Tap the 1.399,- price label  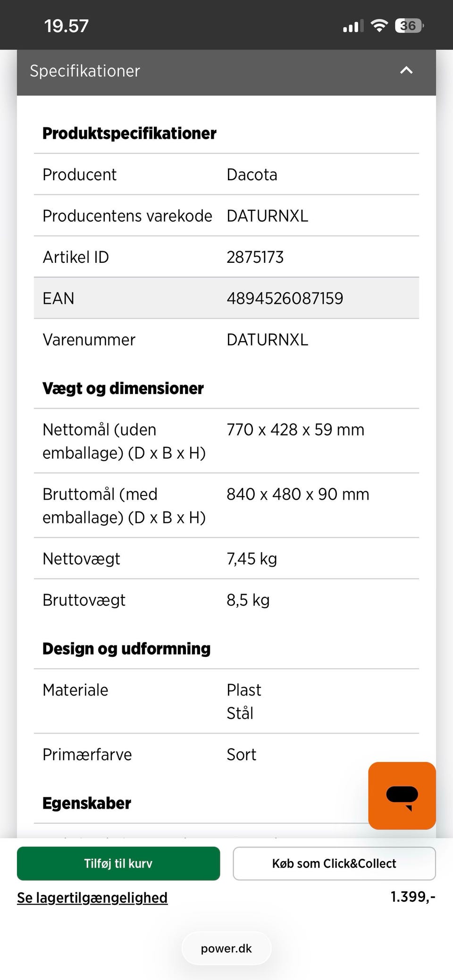coord(412,896)
